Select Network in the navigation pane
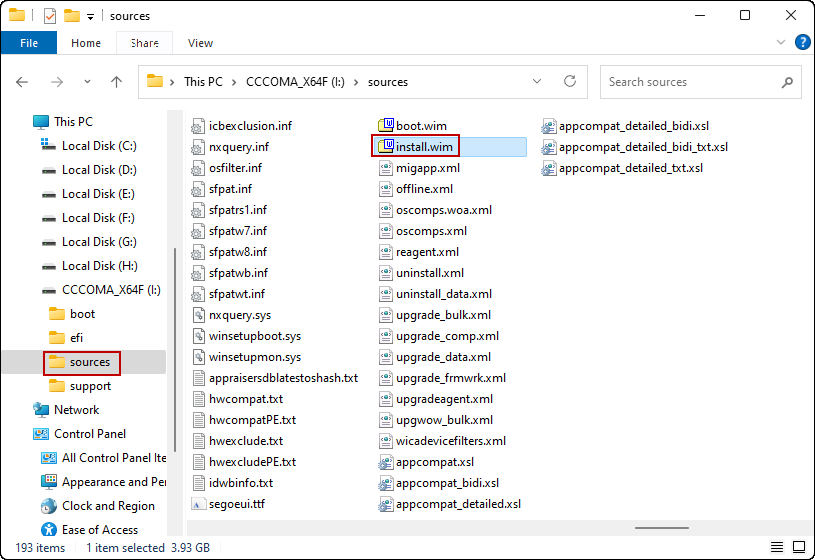The image size is (815, 560). [76, 410]
